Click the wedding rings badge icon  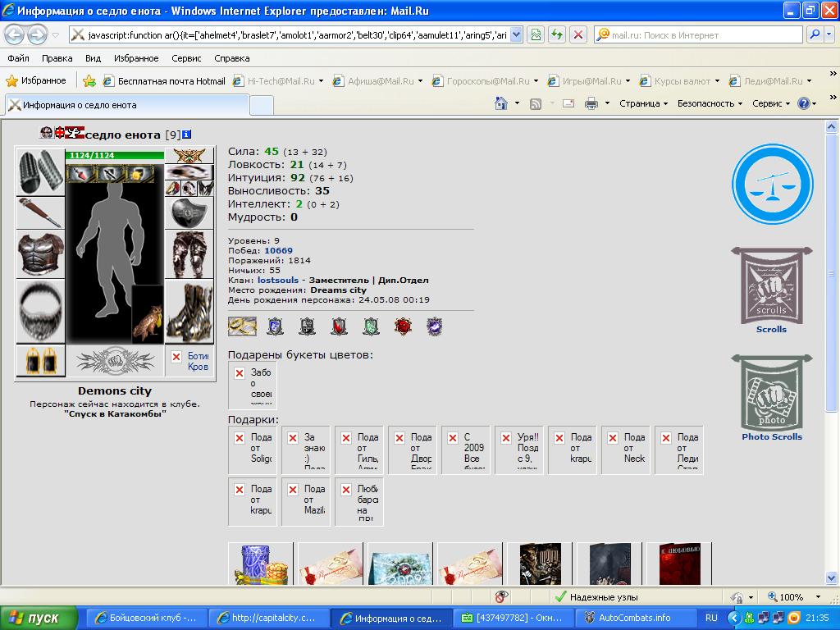(242, 326)
